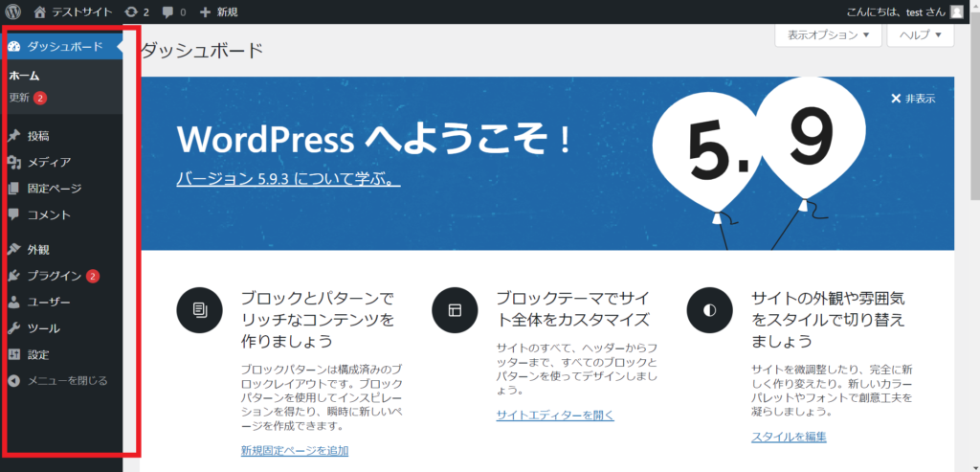Select ホーム submenu item
The width and height of the screenshot is (980, 472).
tap(25, 76)
